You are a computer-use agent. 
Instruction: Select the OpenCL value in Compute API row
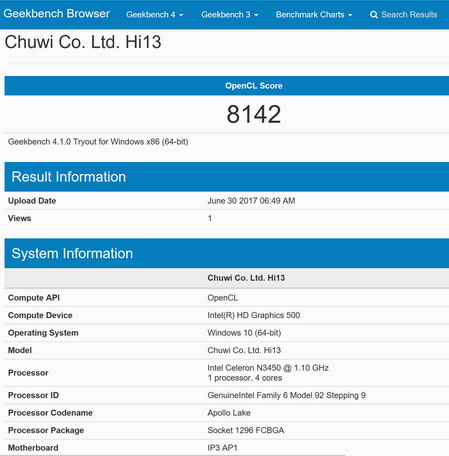pos(223,298)
